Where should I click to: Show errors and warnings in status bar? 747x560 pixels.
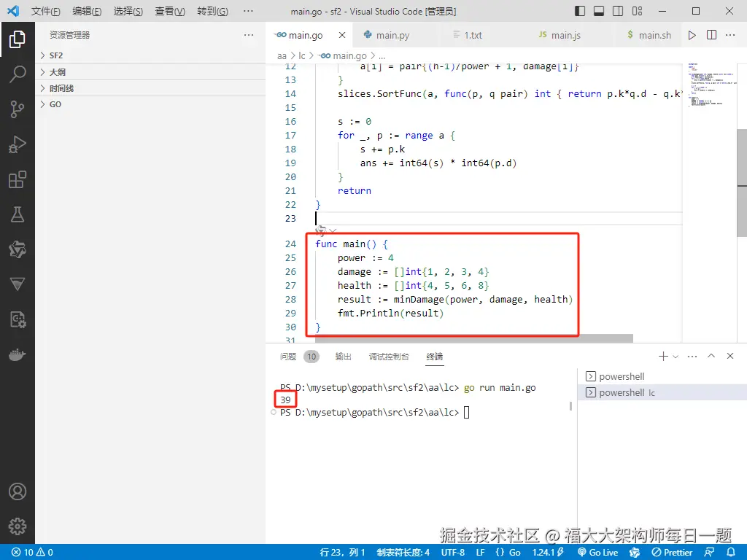[x=32, y=553]
